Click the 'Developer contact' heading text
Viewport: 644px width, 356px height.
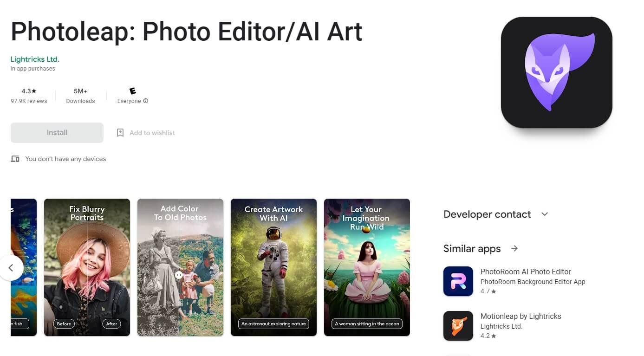pyautogui.click(x=487, y=214)
